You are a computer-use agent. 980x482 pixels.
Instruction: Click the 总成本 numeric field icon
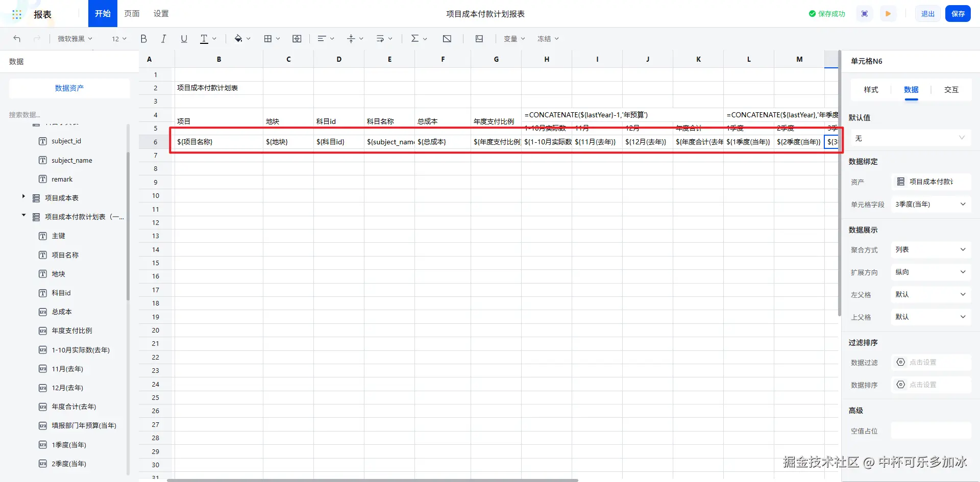point(43,312)
